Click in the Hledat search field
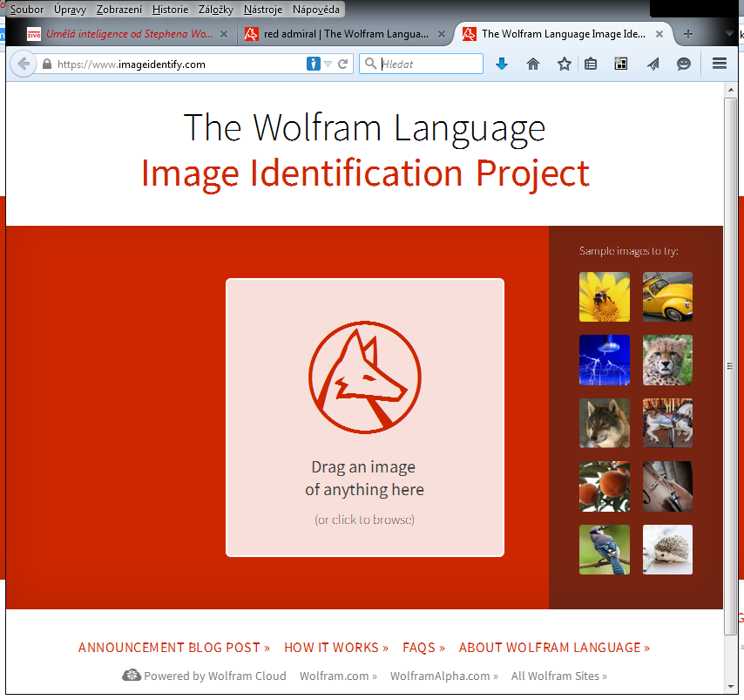This screenshot has height=700, width=744. (429, 64)
